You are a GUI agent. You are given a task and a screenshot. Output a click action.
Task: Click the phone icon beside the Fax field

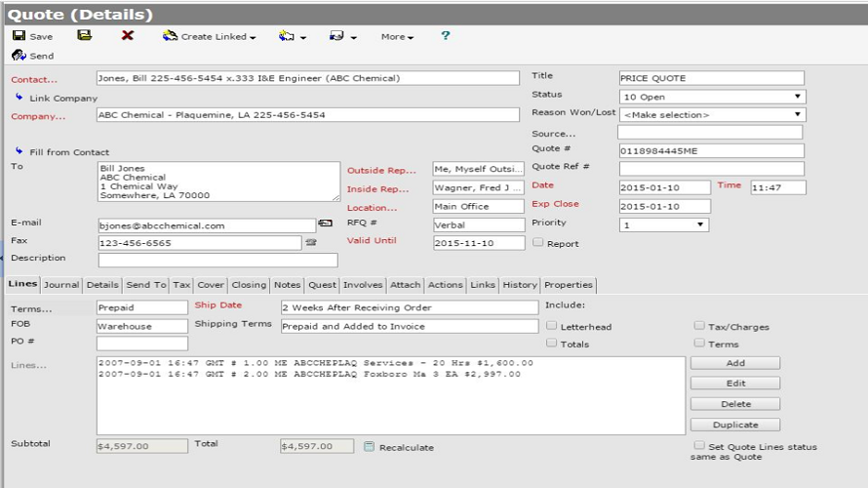[311, 242]
